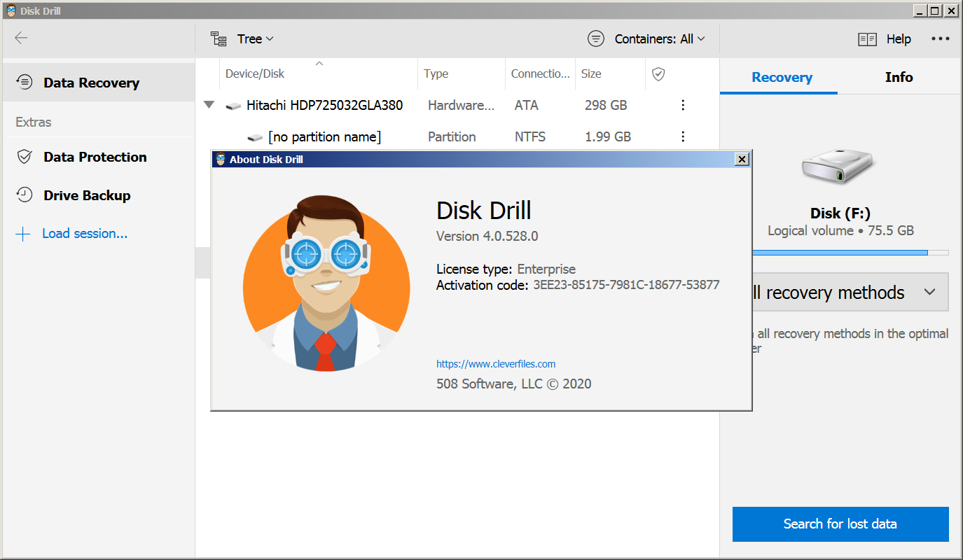963x560 pixels.
Task: Open options menu for unnamed partition
Action: pos(683,136)
